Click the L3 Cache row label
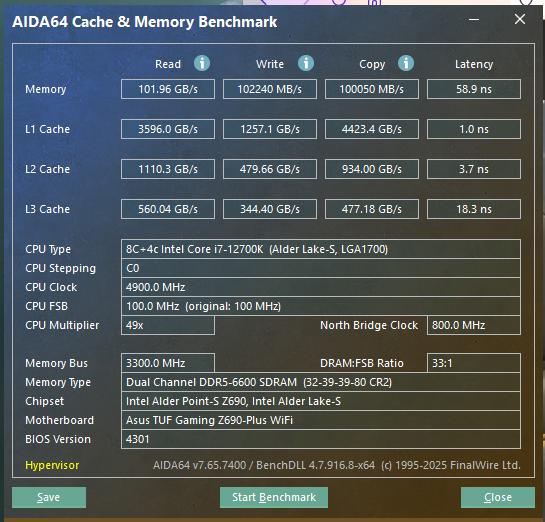545x522 pixels. (x=48, y=209)
